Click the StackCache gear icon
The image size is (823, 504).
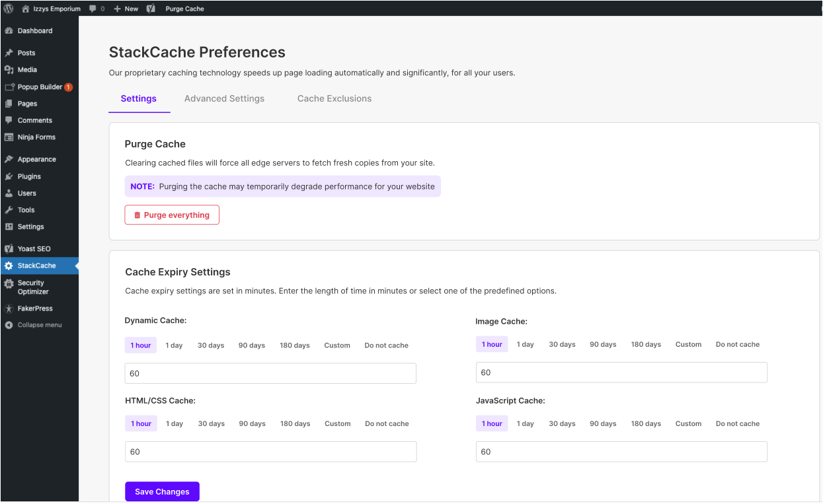[9, 266]
